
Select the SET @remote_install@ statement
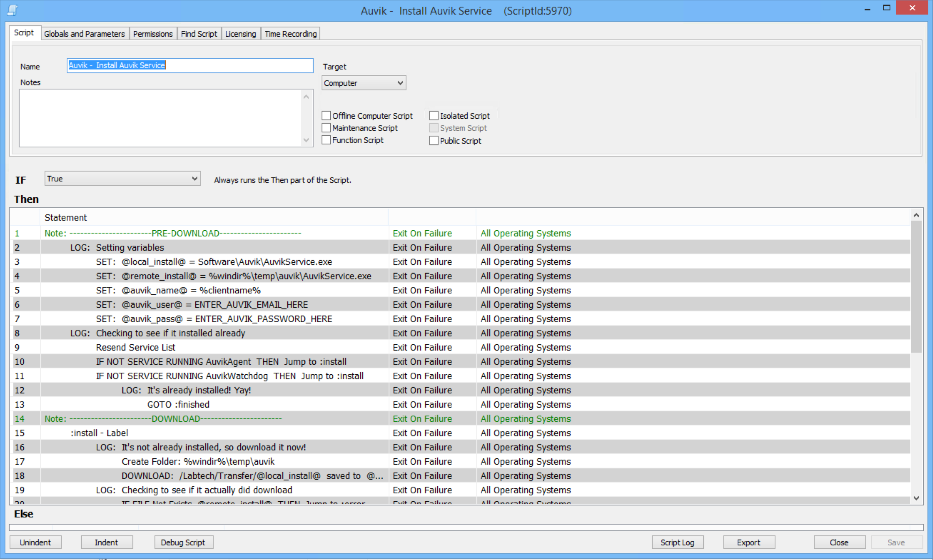click(460, 276)
